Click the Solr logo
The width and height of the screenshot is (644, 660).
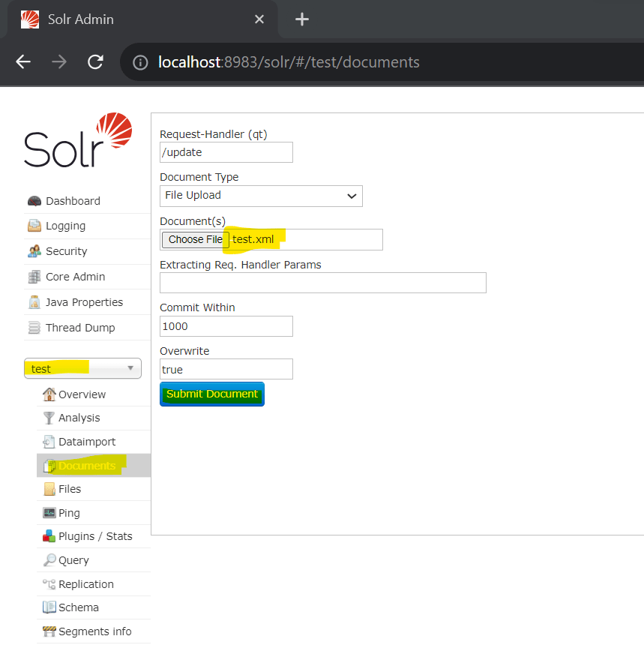pos(78,139)
